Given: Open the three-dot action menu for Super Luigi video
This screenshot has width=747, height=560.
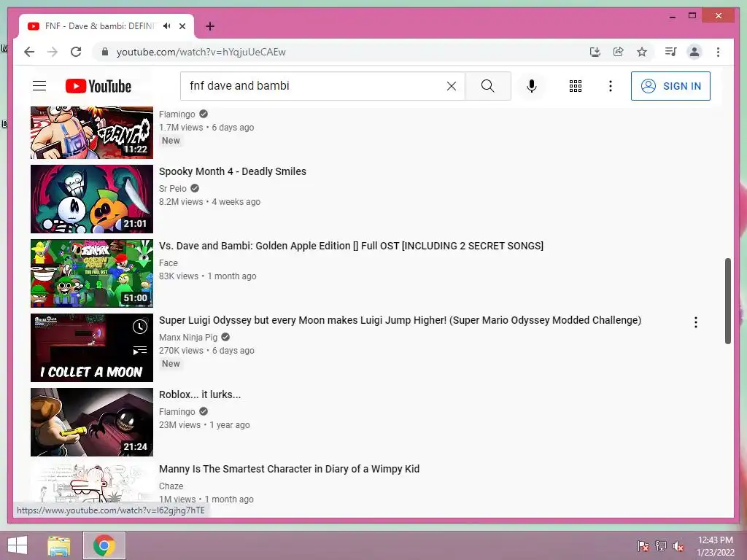Looking at the screenshot, I should (x=695, y=322).
